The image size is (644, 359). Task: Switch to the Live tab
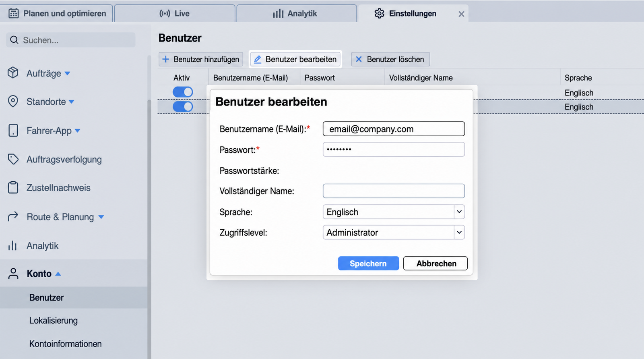point(175,13)
